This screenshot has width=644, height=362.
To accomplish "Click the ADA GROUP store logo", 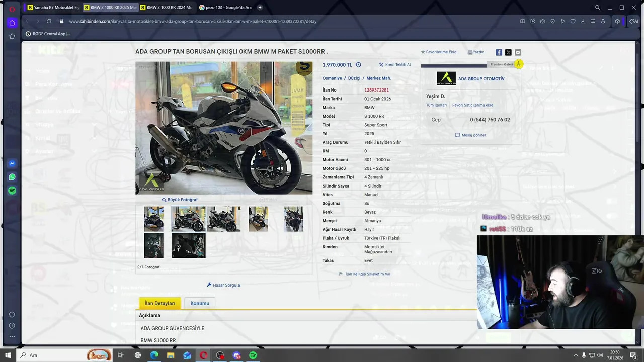I will point(446,78).
